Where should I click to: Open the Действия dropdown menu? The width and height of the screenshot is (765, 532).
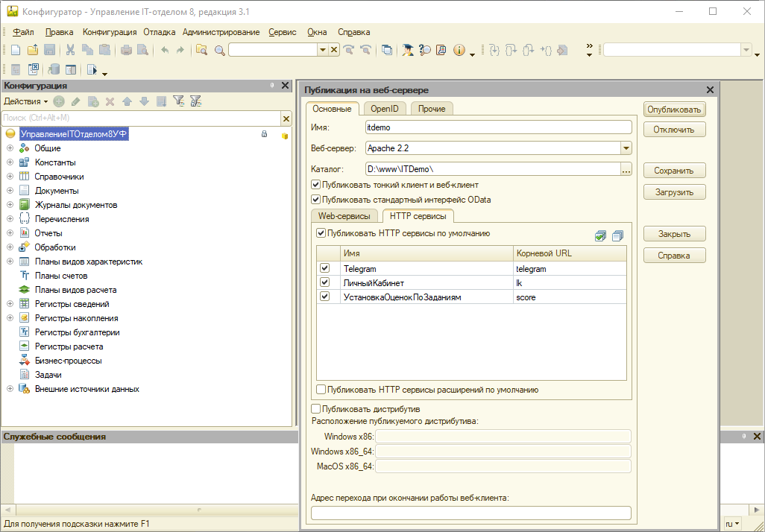25,101
